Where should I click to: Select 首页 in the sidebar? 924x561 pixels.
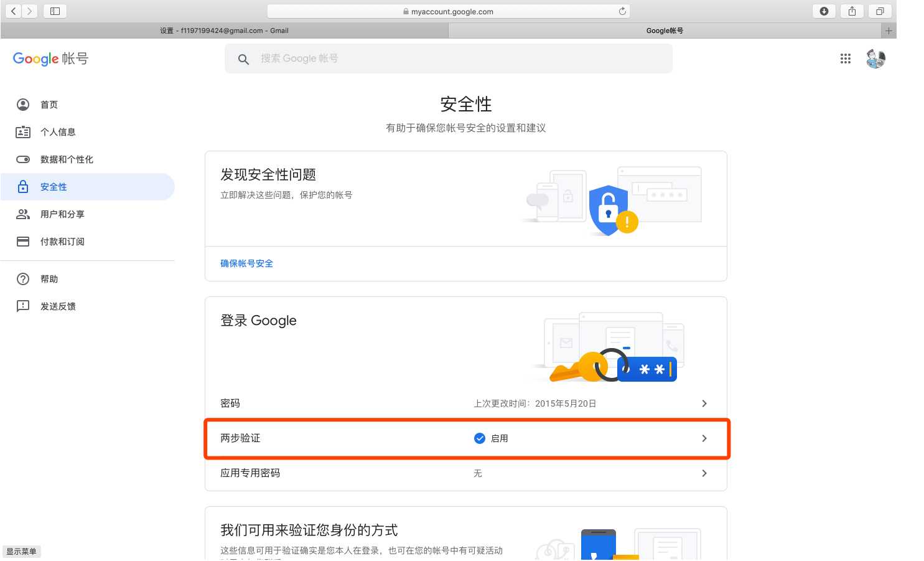[88, 105]
